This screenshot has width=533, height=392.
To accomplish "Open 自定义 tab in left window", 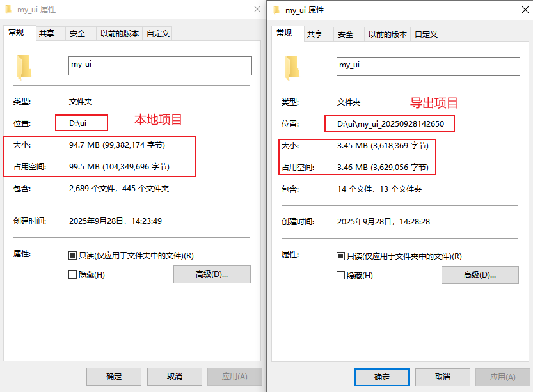I will pyautogui.click(x=157, y=34).
